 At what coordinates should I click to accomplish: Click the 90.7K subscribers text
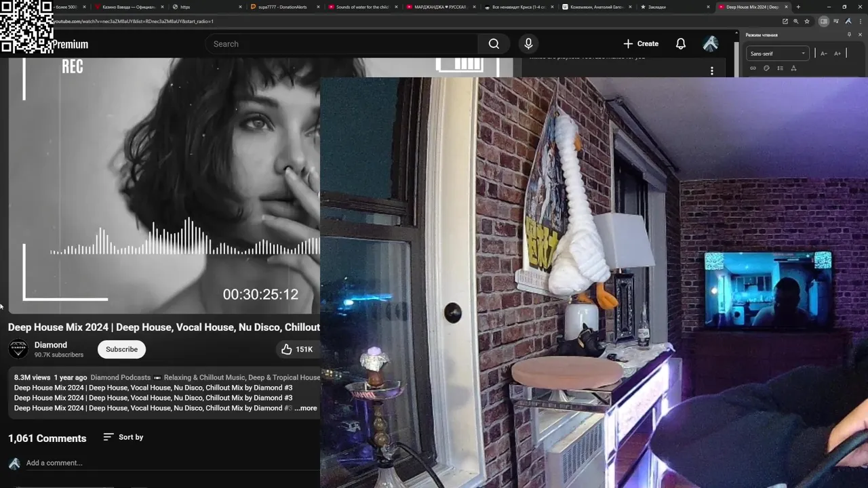pos(59,354)
